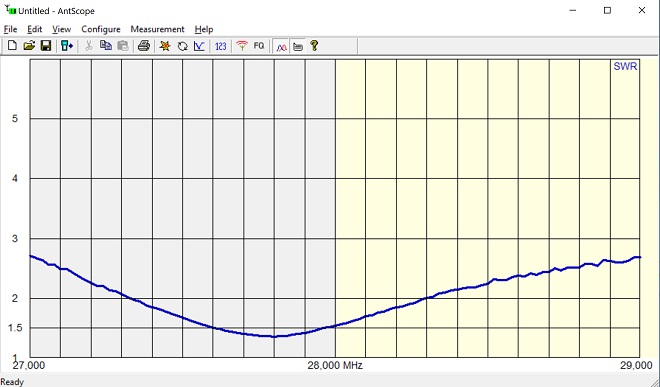Toggle the status bar view button

(x=298, y=46)
